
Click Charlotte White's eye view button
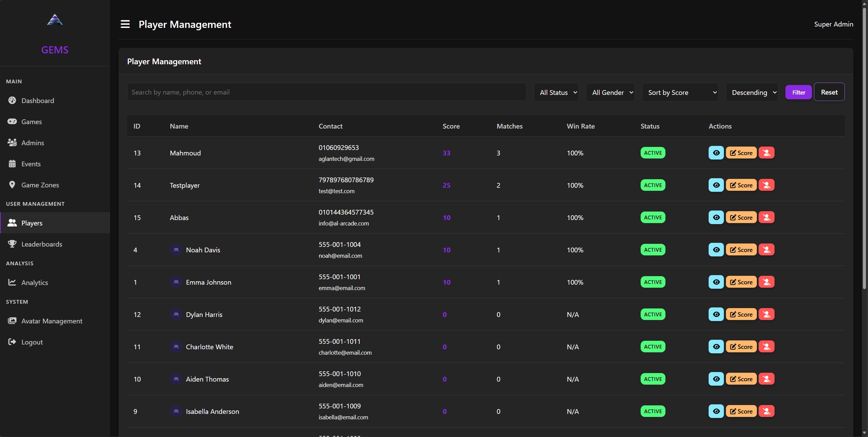tap(716, 347)
